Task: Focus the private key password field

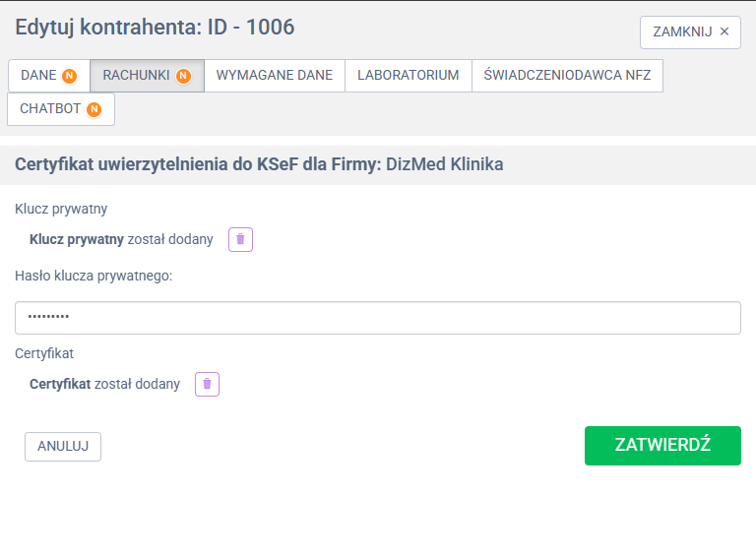Action: (378, 318)
